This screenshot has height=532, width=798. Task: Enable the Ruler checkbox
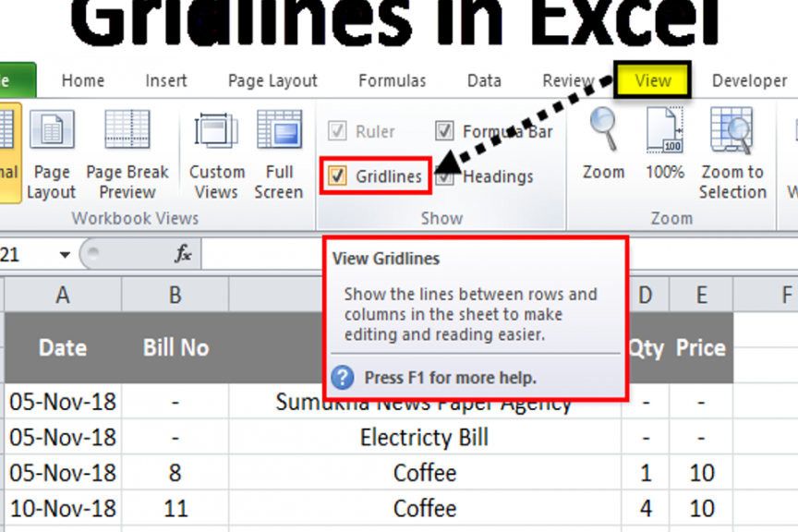pyautogui.click(x=338, y=131)
